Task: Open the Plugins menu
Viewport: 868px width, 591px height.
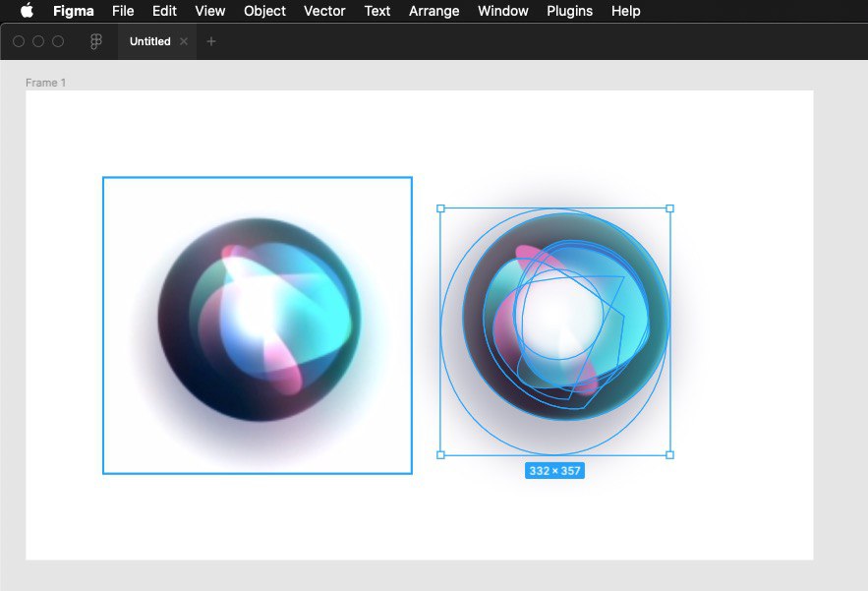Action: click(x=569, y=11)
